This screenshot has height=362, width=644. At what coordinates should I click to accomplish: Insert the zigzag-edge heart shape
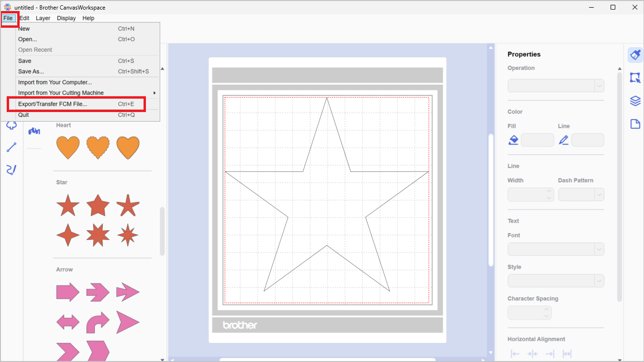(128, 148)
